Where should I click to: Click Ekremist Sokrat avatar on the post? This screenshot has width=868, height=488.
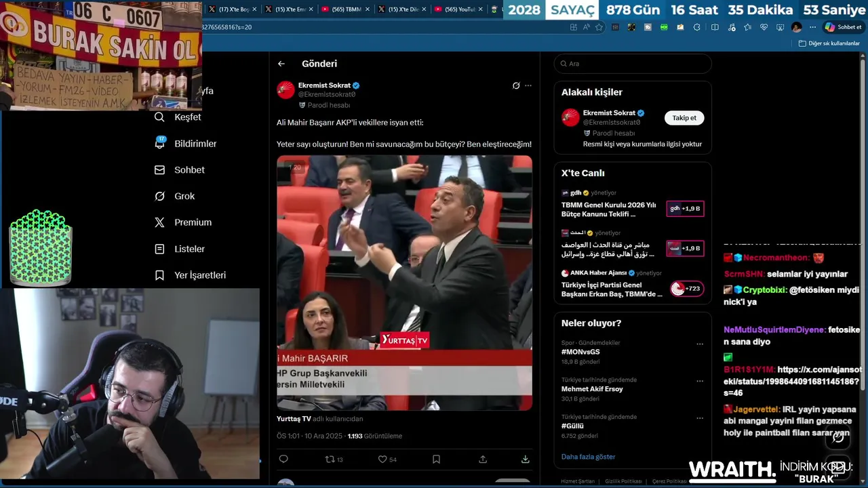tap(285, 90)
